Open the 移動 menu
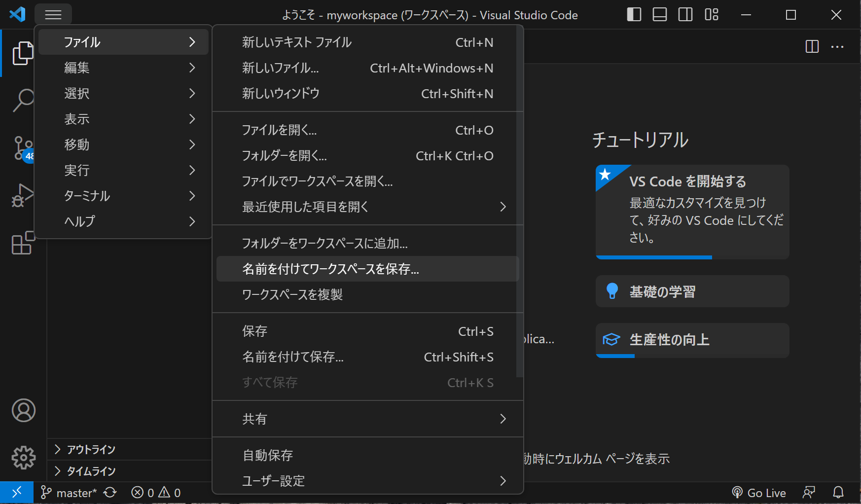 (123, 144)
